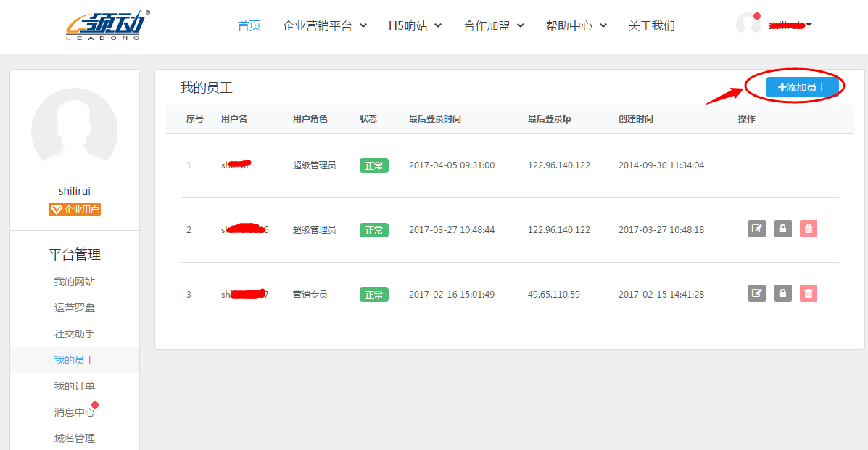The width and height of the screenshot is (868, 450).
Task: Click the lock icon for employee row 2
Action: [x=782, y=229]
